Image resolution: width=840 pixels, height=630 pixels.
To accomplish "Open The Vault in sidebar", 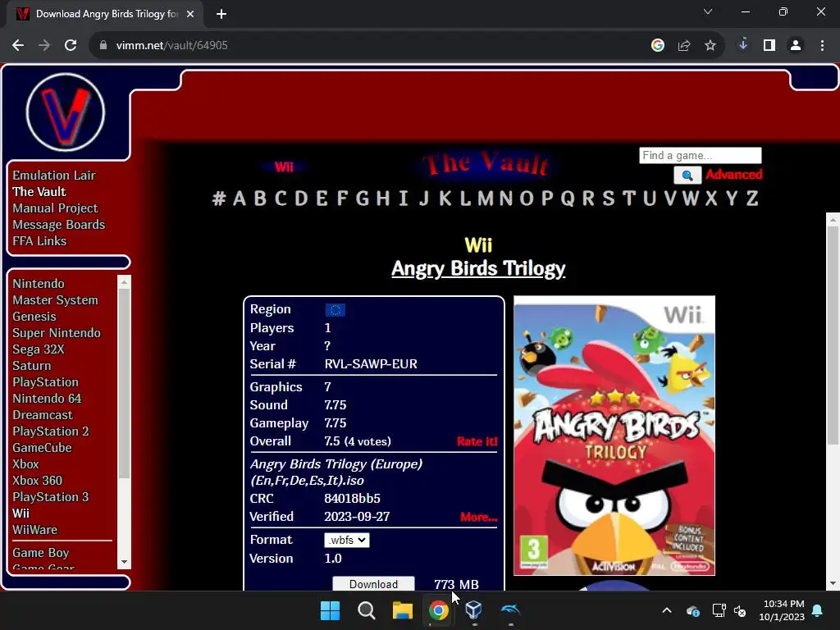I will point(39,192).
